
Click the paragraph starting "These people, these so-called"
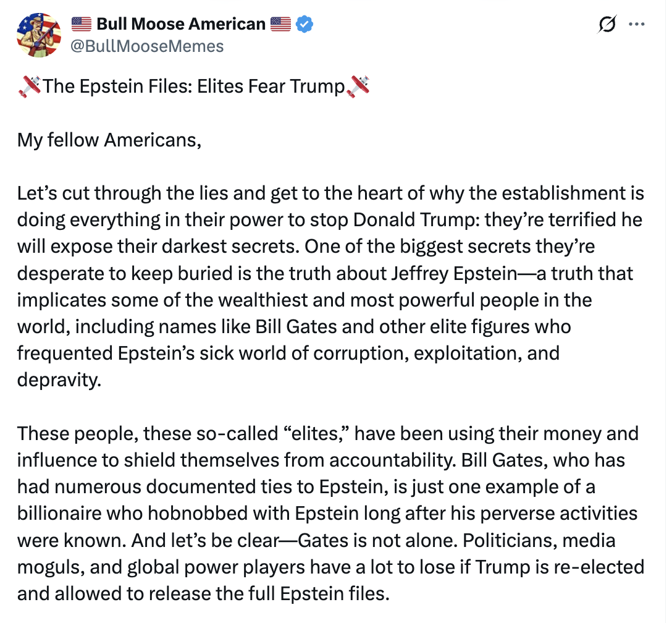(x=330, y=514)
